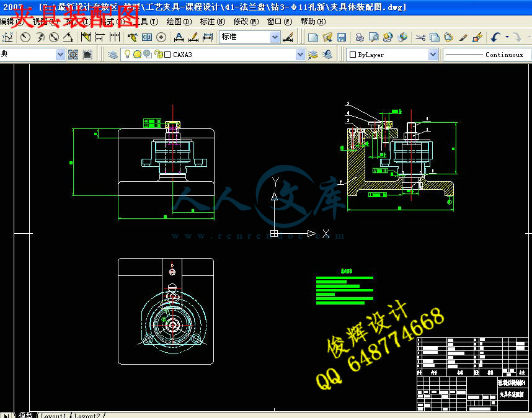
Task: Click the Dimension Edit tool
Action: 179,37
